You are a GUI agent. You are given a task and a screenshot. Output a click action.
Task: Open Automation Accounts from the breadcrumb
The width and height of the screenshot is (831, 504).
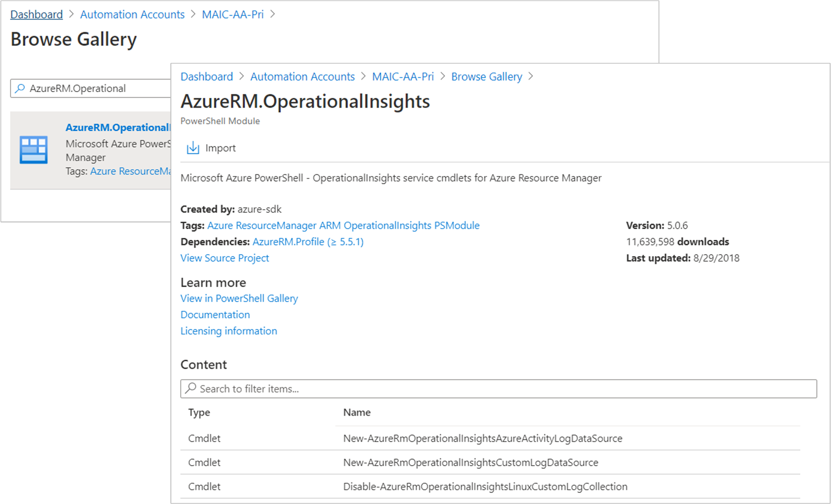302,76
